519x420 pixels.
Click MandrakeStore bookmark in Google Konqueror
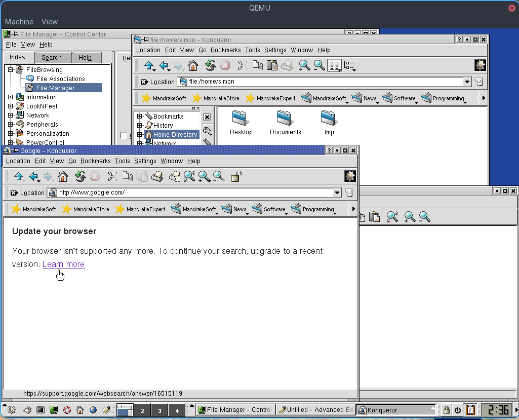[x=86, y=209]
